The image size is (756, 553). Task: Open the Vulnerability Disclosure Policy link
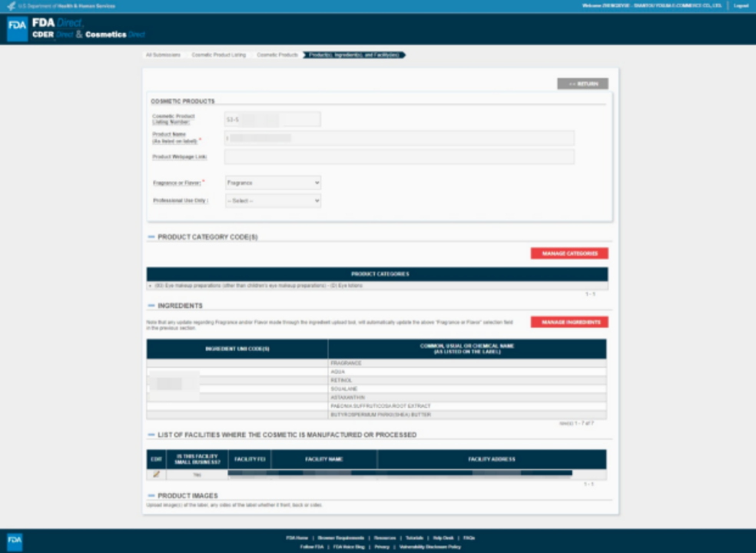click(x=430, y=547)
